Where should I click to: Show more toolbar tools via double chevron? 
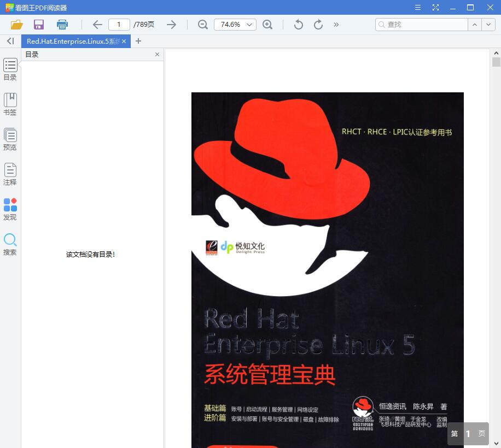click(336, 25)
